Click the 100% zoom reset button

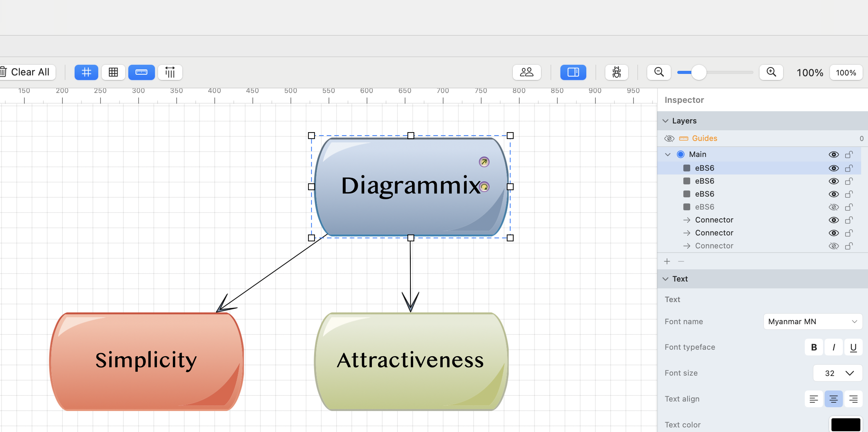[846, 72]
